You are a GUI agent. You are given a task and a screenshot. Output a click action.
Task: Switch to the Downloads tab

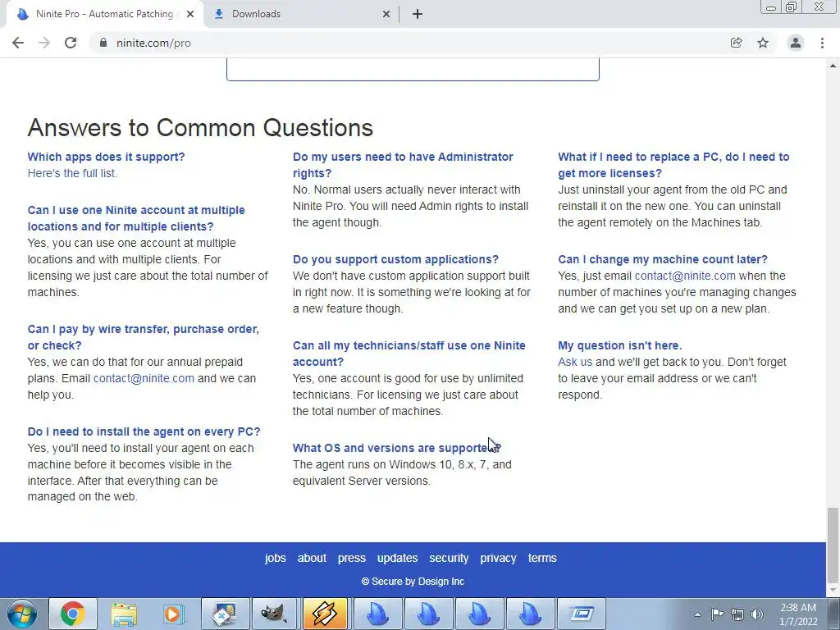pos(301,15)
